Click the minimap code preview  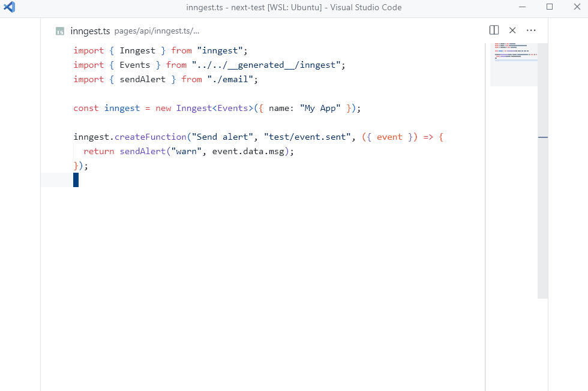coord(514,65)
